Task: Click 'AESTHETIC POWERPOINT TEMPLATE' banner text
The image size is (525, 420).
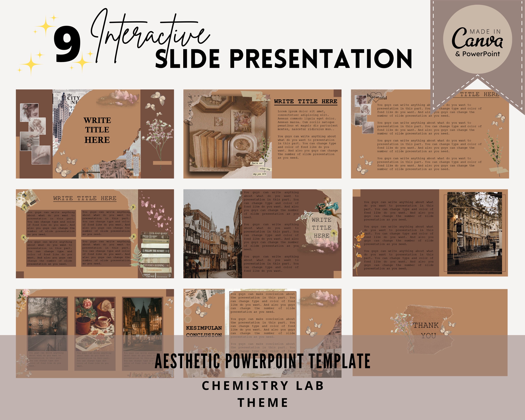Action: [x=262, y=361]
